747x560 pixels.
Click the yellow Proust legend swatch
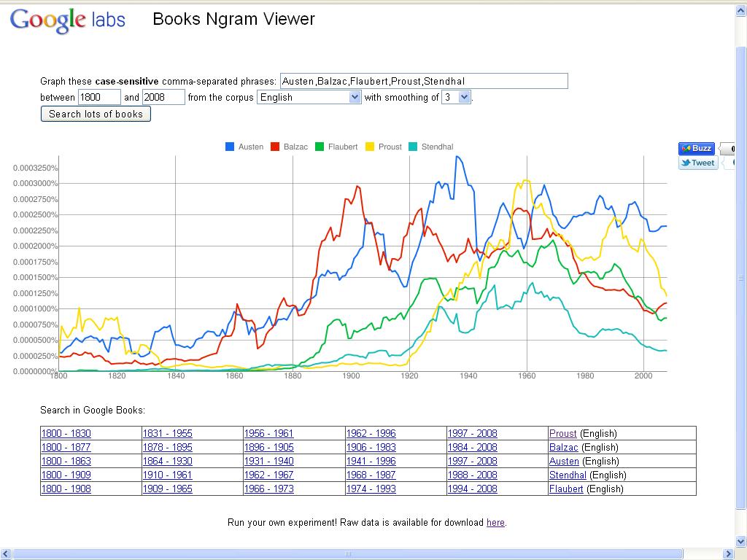(370, 147)
